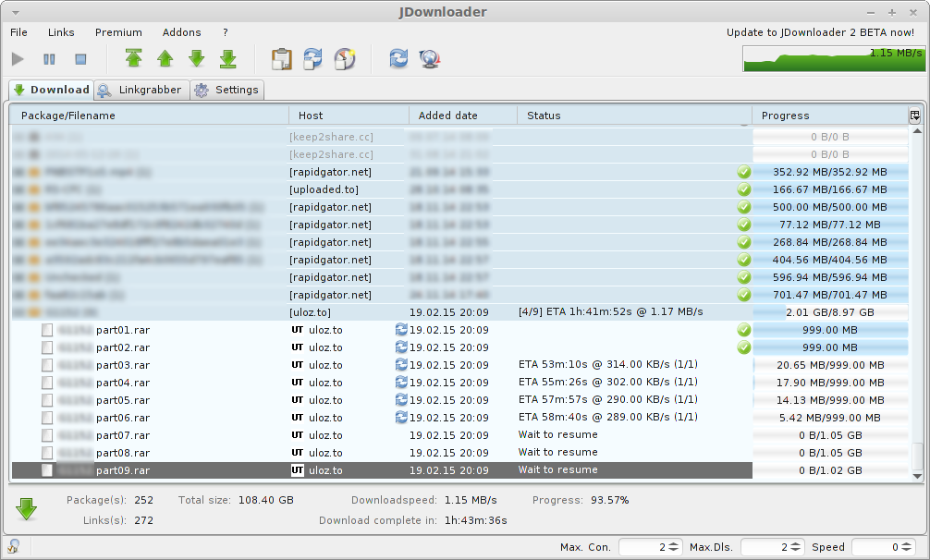Sort by Progress column header
930x560 pixels.
pos(830,116)
